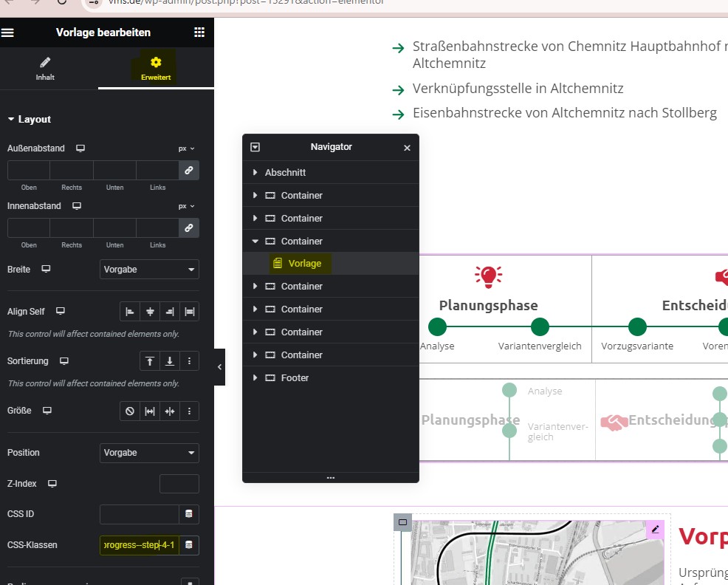Select Align Self stretch option

point(190,312)
